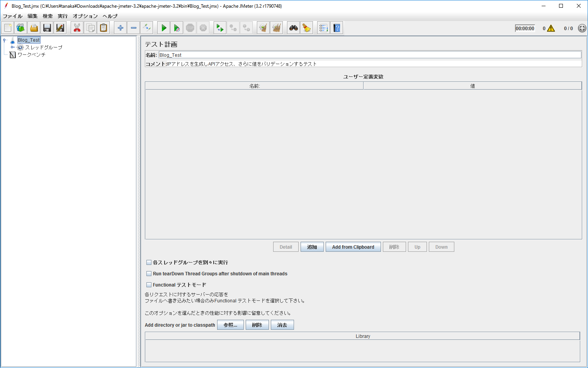Click the Clear results broom icon
This screenshot has height=368, width=588.
(263, 28)
